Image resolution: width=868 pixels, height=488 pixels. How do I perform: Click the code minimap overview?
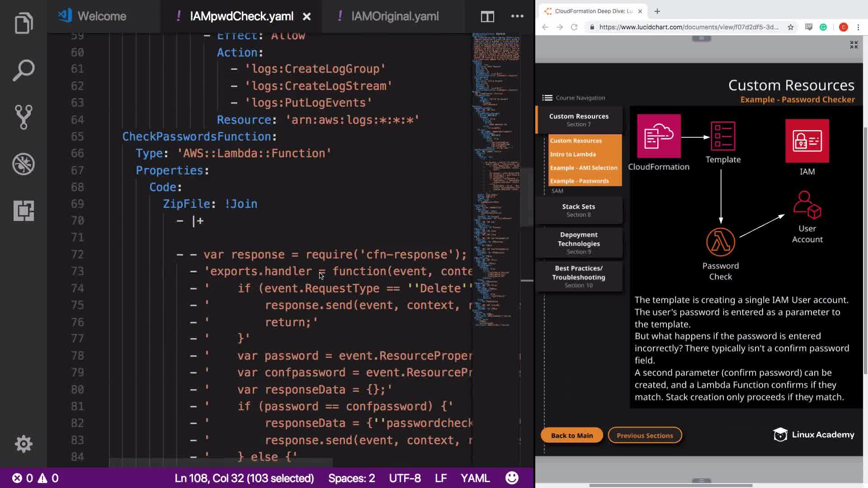(x=496, y=181)
